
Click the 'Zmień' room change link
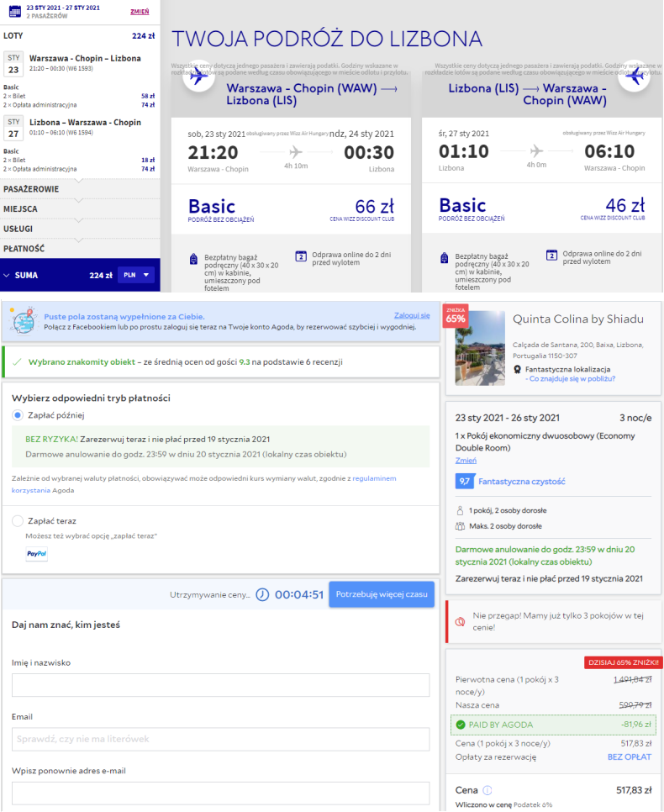pos(466,461)
